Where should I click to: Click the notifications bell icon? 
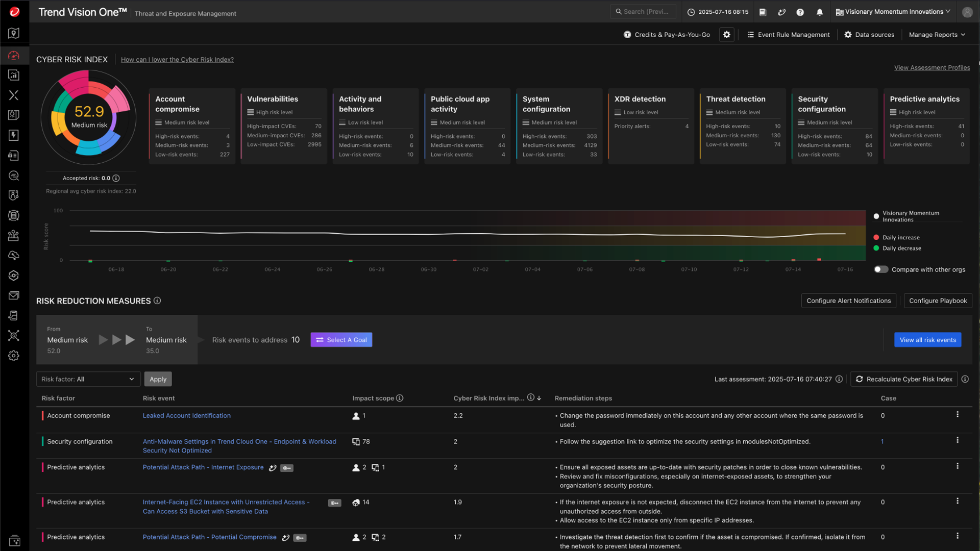(819, 12)
